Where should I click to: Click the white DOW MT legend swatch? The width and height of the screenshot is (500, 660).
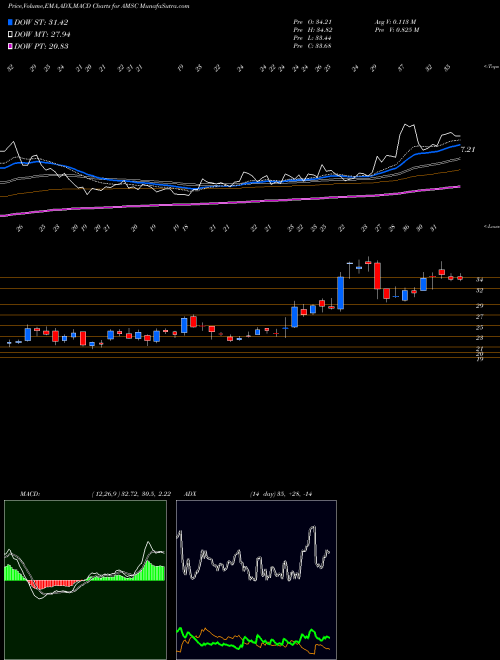(10, 35)
